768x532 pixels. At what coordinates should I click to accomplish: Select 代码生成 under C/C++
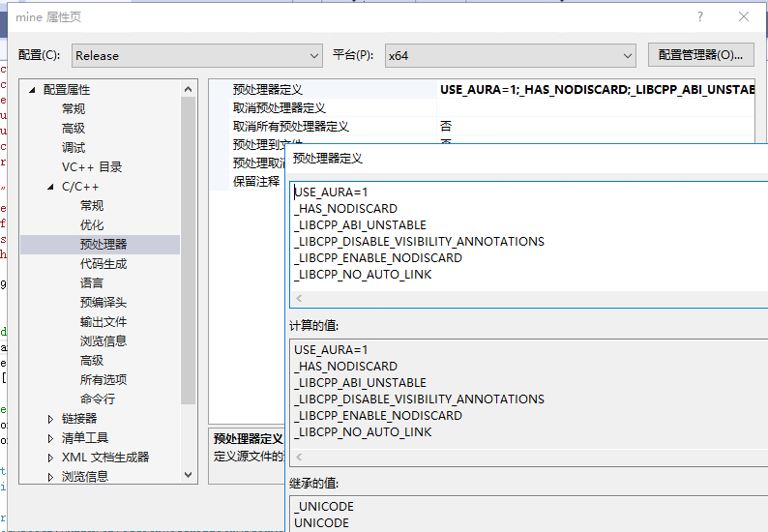tap(103, 264)
